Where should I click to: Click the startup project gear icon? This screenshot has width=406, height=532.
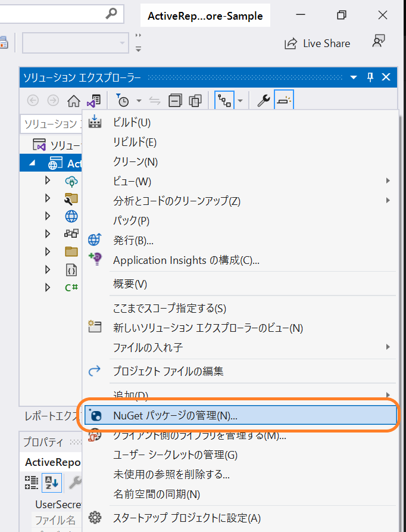(x=95, y=518)
